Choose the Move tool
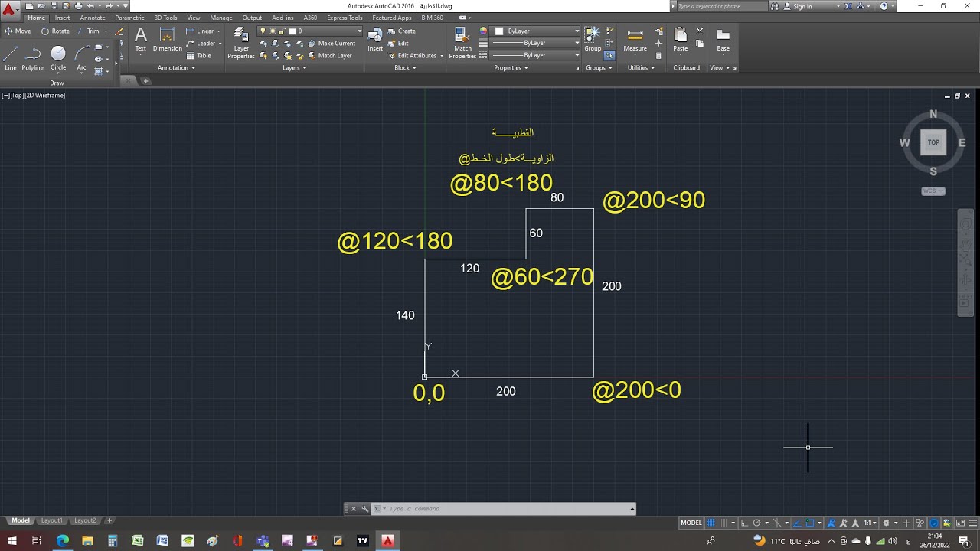Image resolution: width=980 pixels, height=551 pixels. click(x=18, y=31)
